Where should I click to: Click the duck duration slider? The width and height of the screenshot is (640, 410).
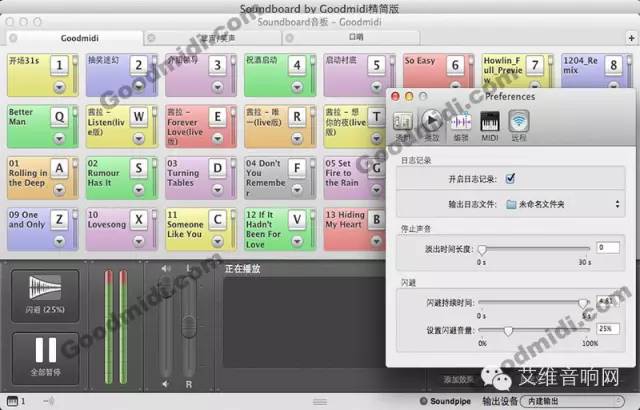click(534, 302)
